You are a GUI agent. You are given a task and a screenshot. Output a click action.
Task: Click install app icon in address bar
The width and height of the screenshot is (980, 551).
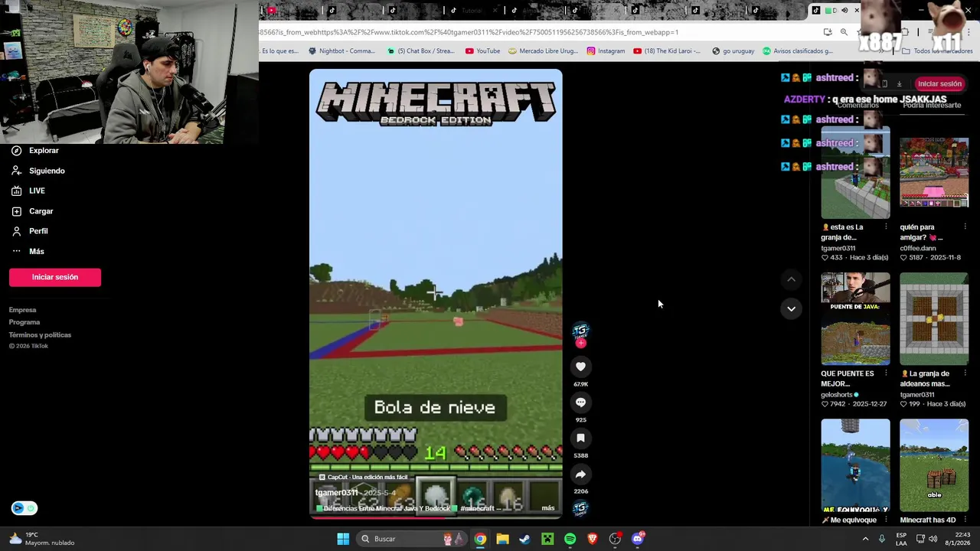point(828,32)
